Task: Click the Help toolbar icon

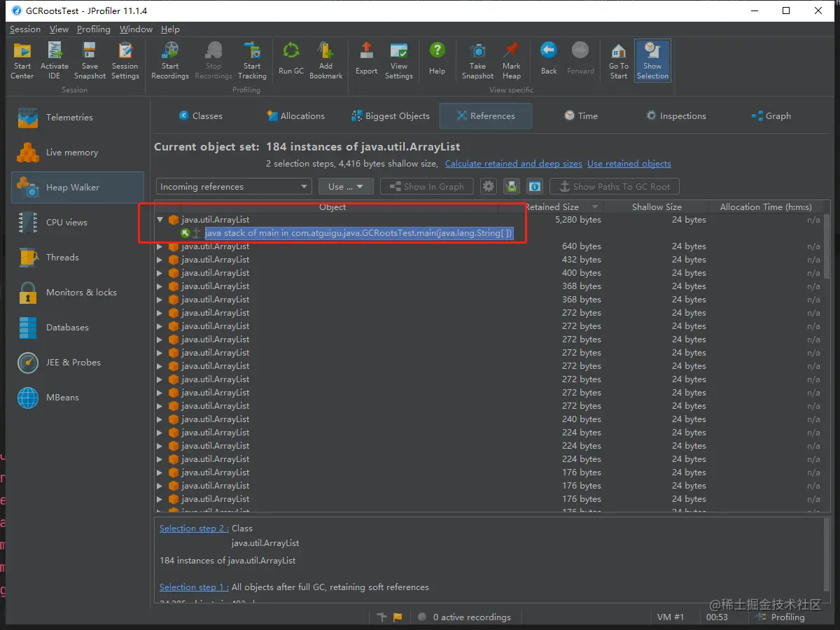Action: (437, 59)
